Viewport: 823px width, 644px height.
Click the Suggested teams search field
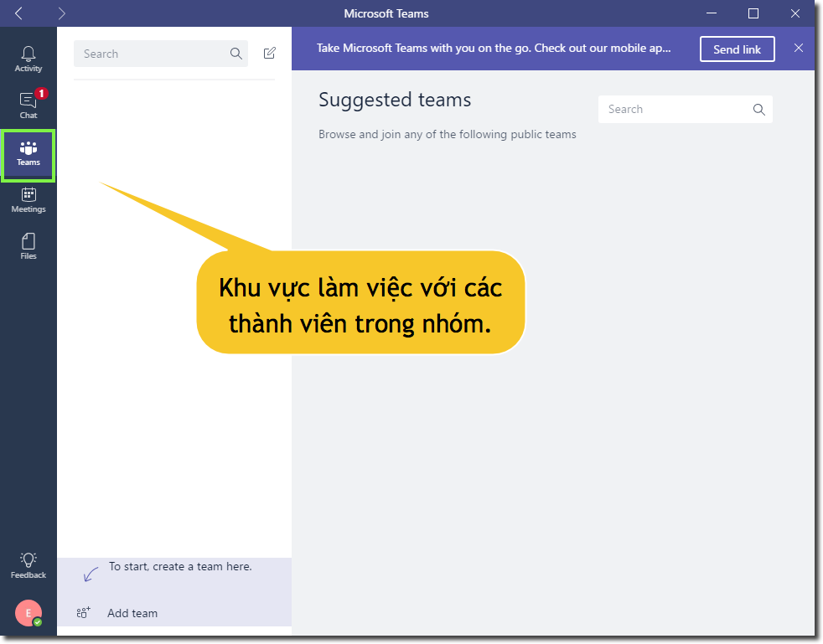(670, 109)
